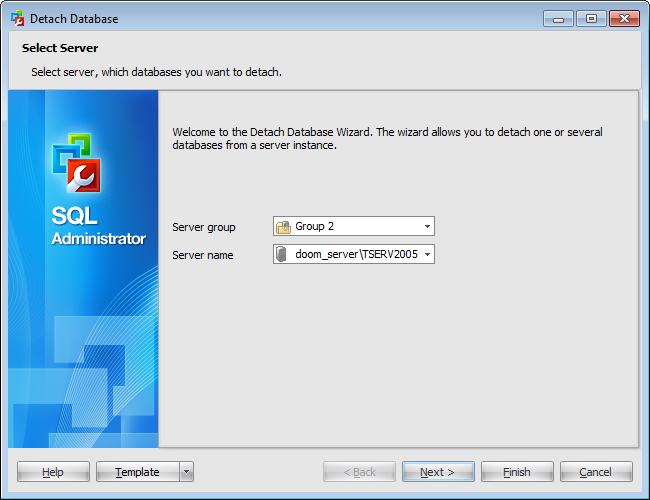Click the Template button
This screenshot has height=500, width=650.
click(137, 472)
